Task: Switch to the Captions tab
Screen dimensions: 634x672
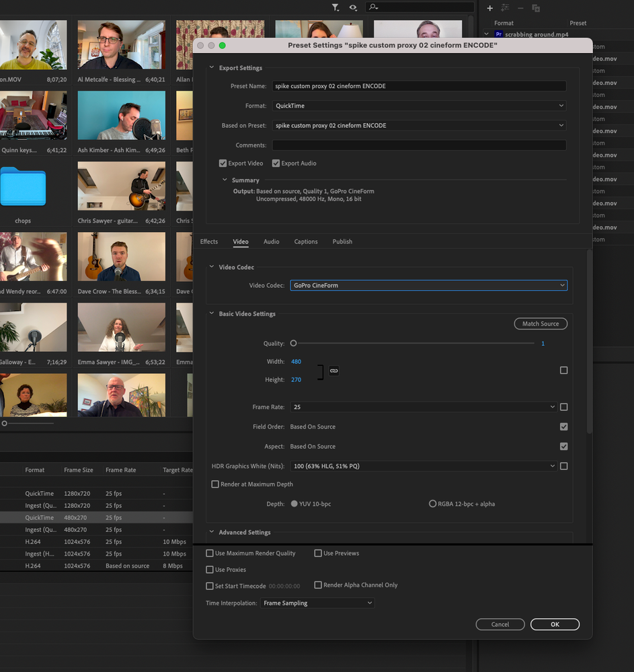Action: coord(306,241)
